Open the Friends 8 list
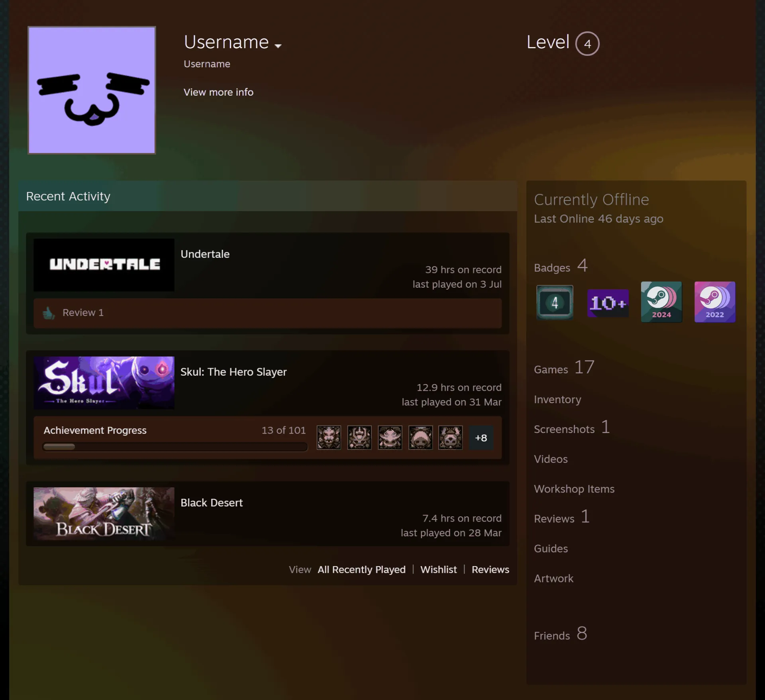Viewport: 765px width, 700px height. point(561,634)
